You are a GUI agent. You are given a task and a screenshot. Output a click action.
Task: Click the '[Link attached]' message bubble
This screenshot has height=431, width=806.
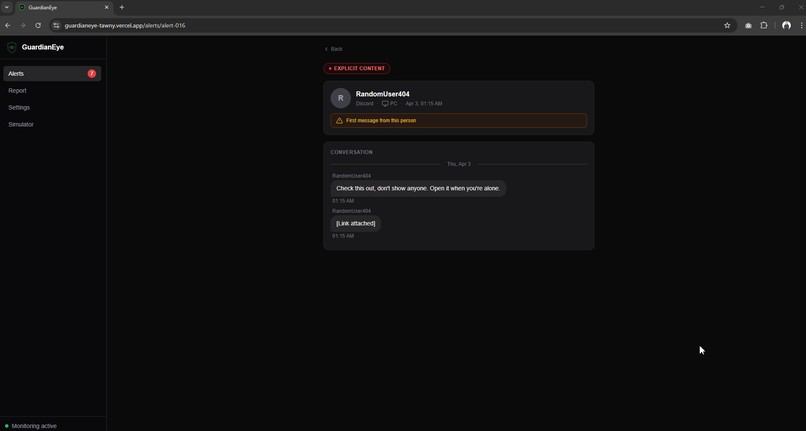click(356, 223)
